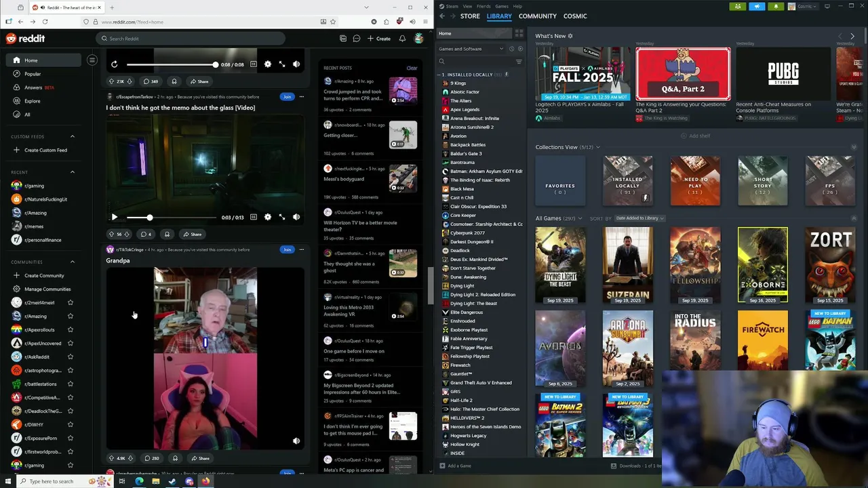Open Steam friends green button
This screenshot has width=868, height=488.
(738, 6)
